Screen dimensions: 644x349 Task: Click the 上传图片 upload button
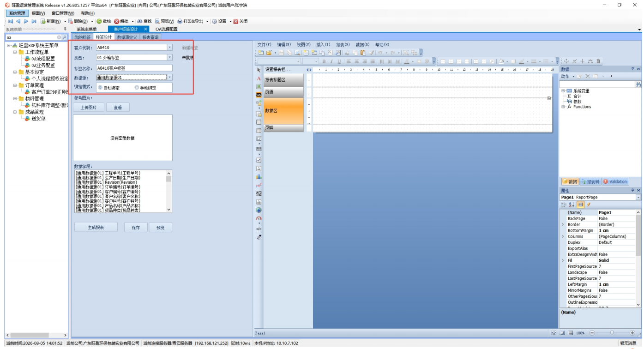pyautogui.click(x=89, y=108)
